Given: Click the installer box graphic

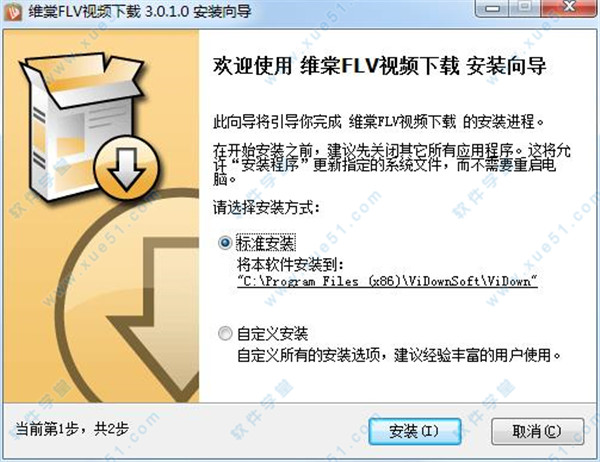Looking at the screenshot, I should click(x=80, y=124).
